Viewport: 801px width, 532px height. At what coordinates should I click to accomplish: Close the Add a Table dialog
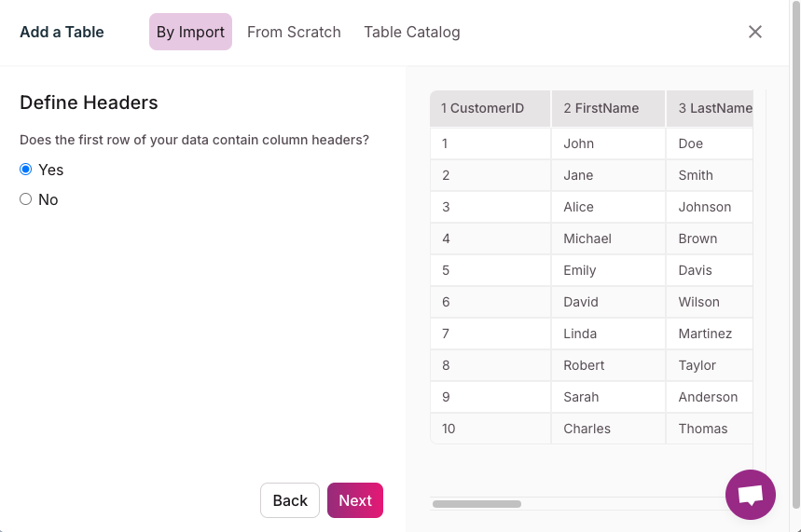[755, 32]
